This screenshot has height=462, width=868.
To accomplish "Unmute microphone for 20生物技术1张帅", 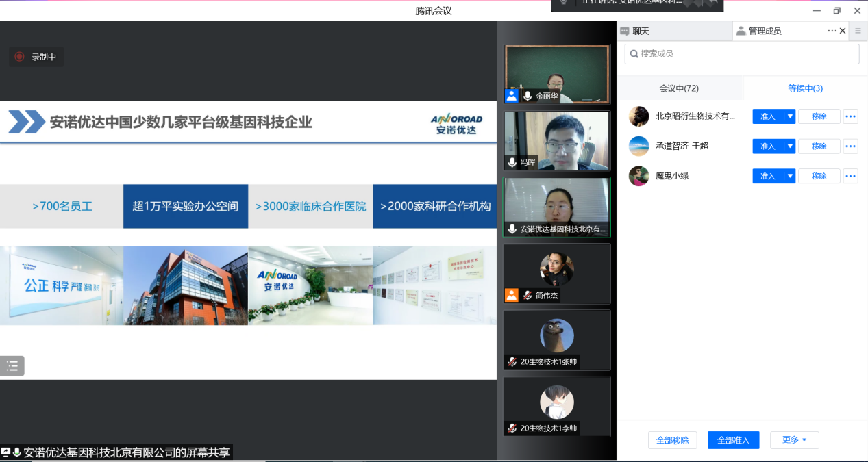I will tap(512, 362).
